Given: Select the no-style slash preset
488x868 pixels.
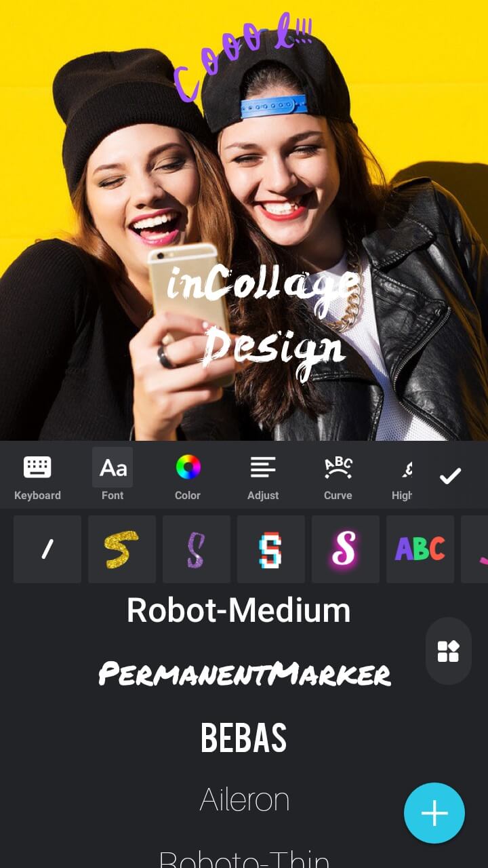Looking at the screenshot, I should pyautogui.click(x=47, y=549).
